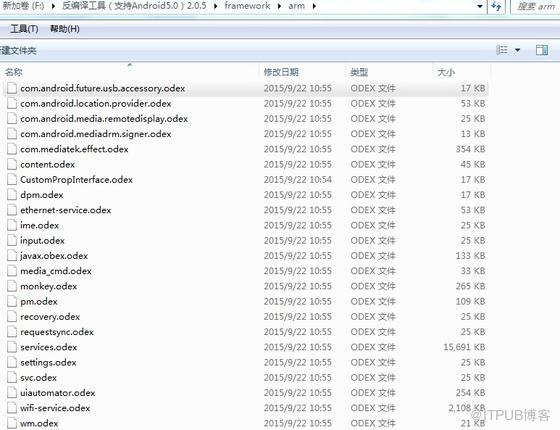Select file name wifi-service.odex

[x=55, y=408]
